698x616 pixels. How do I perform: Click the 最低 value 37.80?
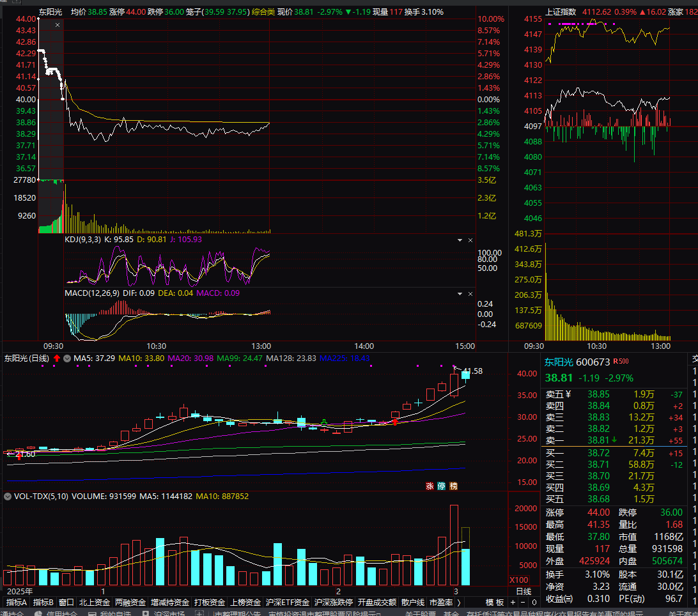598,537
